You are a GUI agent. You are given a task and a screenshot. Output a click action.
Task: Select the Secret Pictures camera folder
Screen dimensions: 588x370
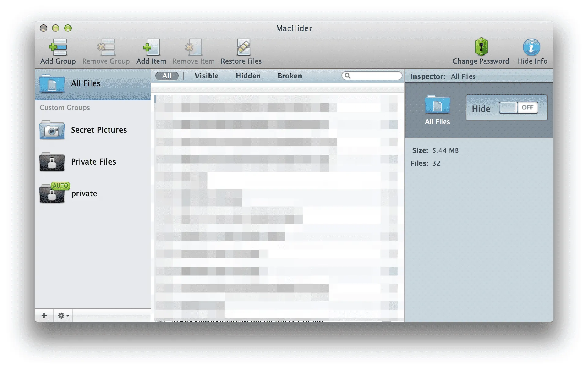pos(52,130)
